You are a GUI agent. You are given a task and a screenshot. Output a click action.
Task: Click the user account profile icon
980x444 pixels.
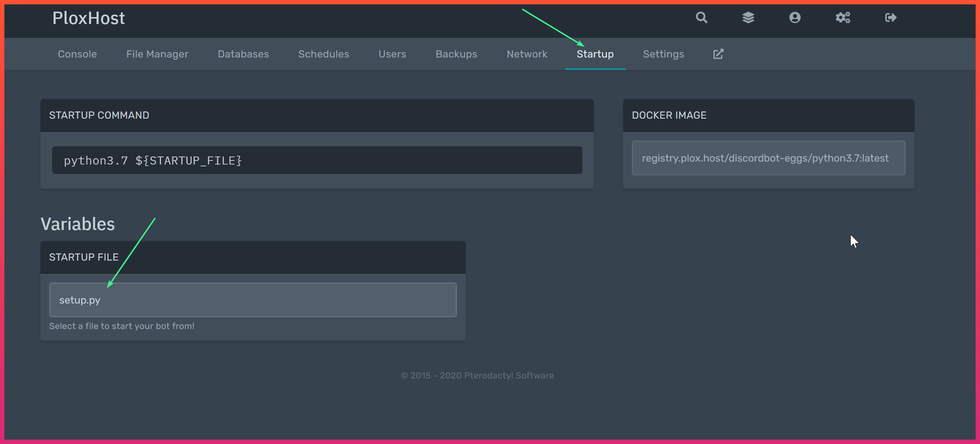tap(794, 18)
